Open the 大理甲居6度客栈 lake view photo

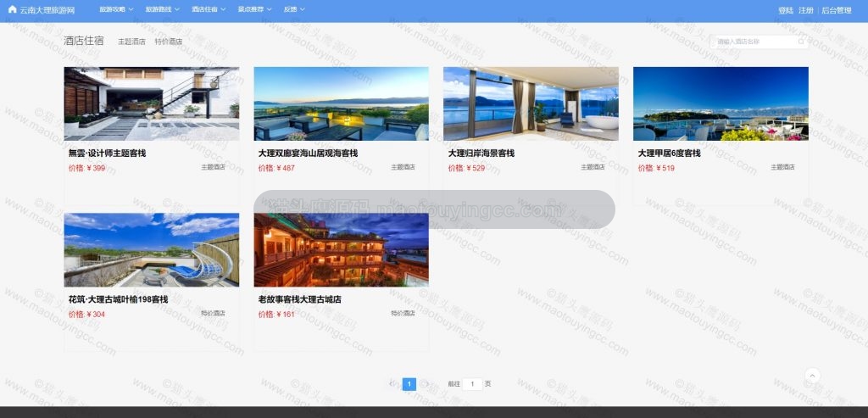[721, 103]
